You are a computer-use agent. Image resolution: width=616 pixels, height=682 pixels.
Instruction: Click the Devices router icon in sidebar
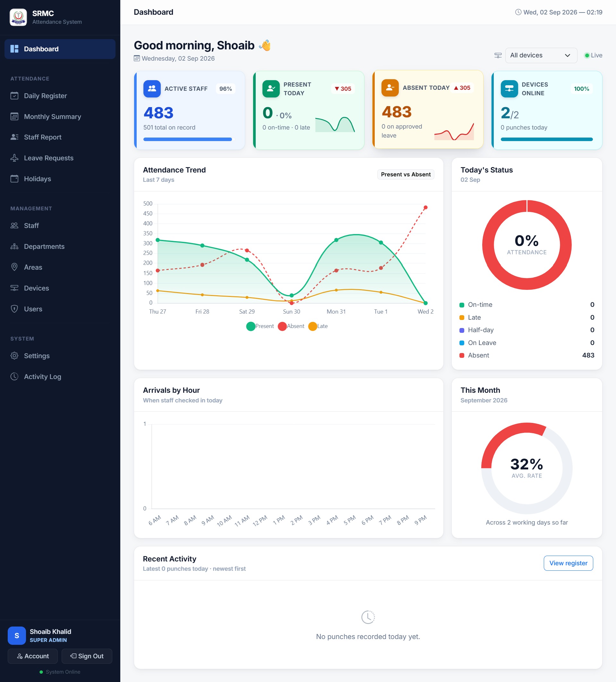(x=14, y=288)
